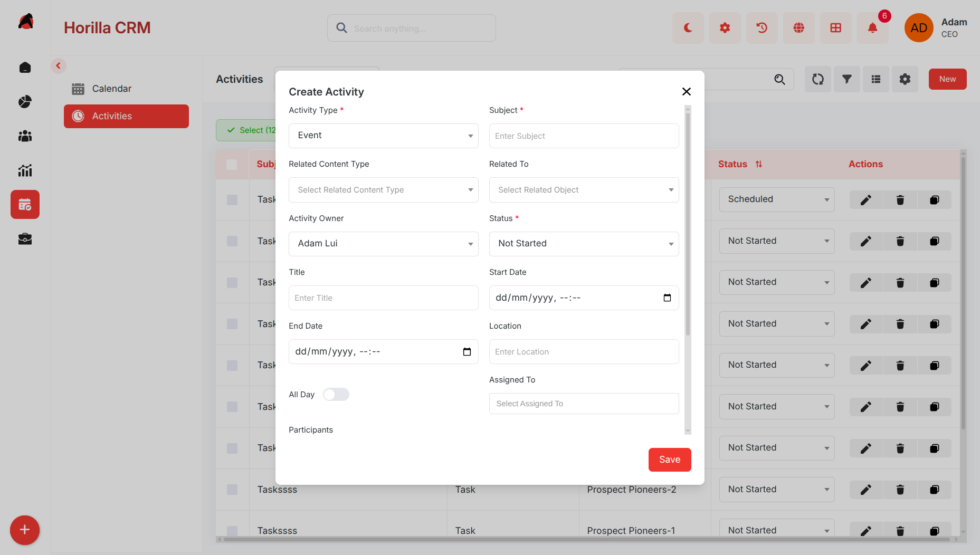Check the third task row checkbox
Viewport: 980px width, 555px height.
pyautogui.click(x=232, y=283)
